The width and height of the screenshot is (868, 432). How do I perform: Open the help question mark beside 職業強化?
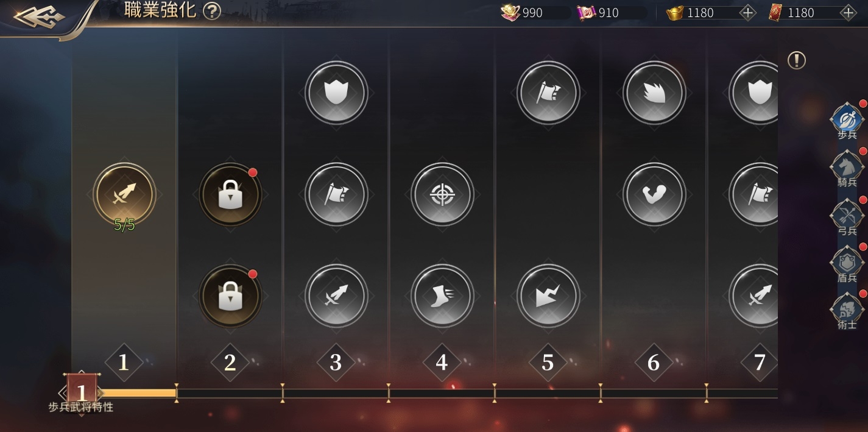211,11
